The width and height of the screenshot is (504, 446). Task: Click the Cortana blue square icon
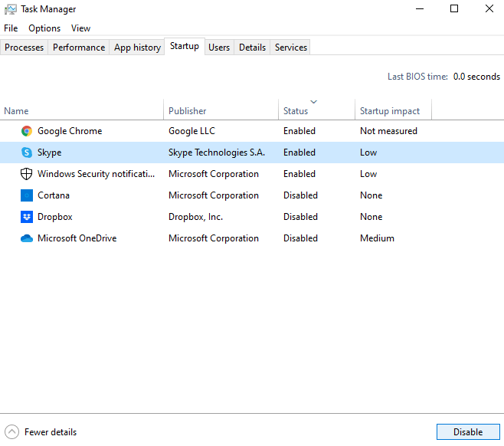[27, 195]
